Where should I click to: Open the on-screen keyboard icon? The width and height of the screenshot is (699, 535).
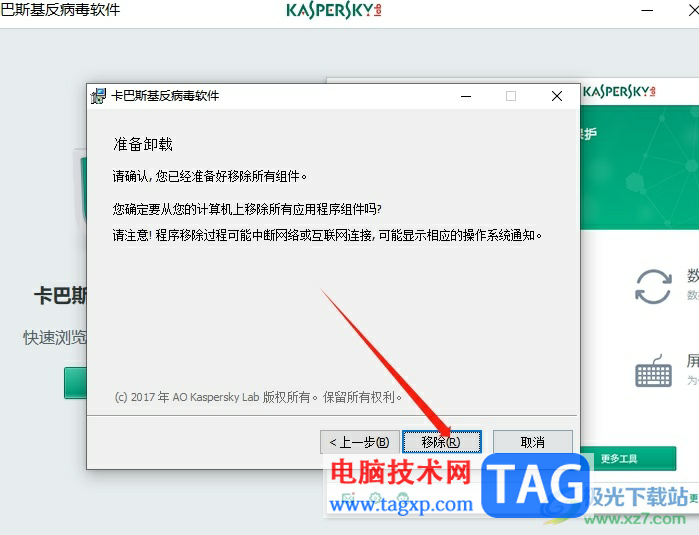(654, 371)
